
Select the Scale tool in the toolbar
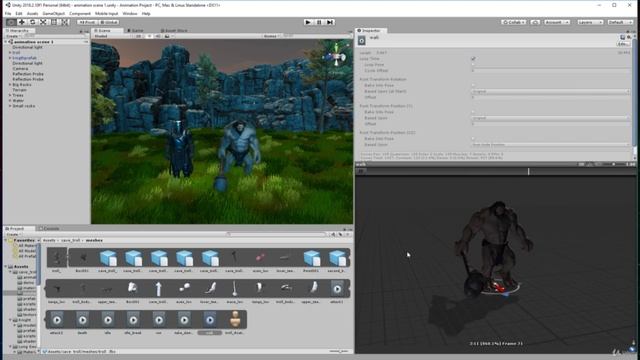[x=43, y=22]
